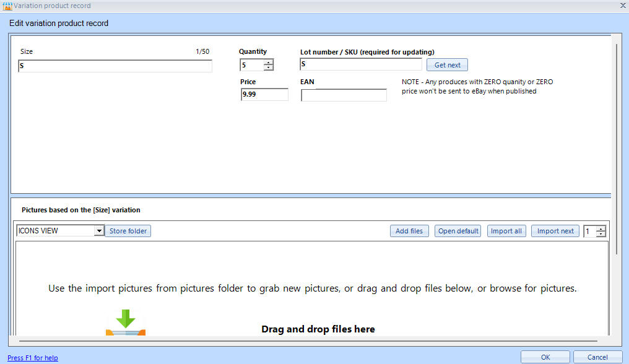Decrease the import count spinner value
Viewport: 629px width, 364px height.
point(601,234)
